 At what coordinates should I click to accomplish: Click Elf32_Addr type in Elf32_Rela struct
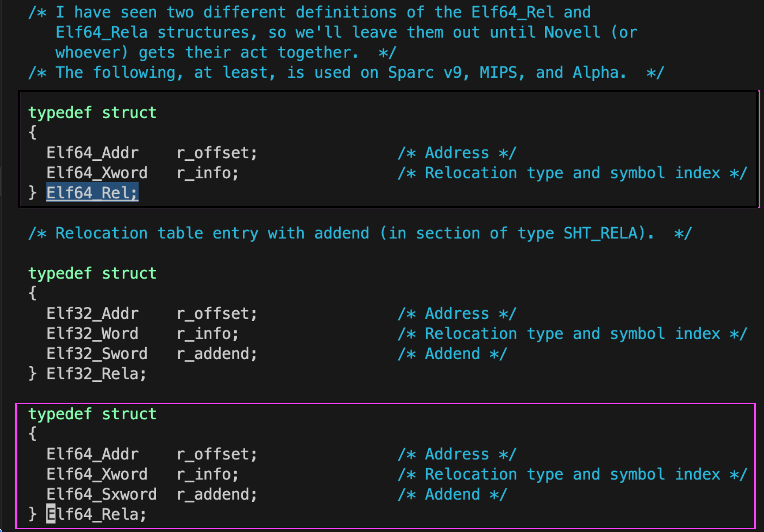pyautogui.click(x=92, y=313)
